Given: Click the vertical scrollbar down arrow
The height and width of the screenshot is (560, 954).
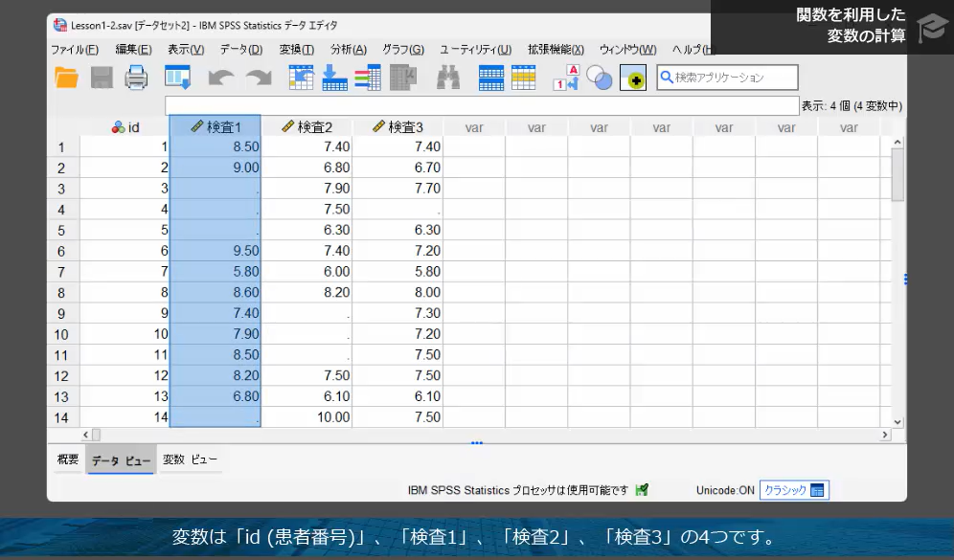Looking at the screenshot, I should (897, 421).
